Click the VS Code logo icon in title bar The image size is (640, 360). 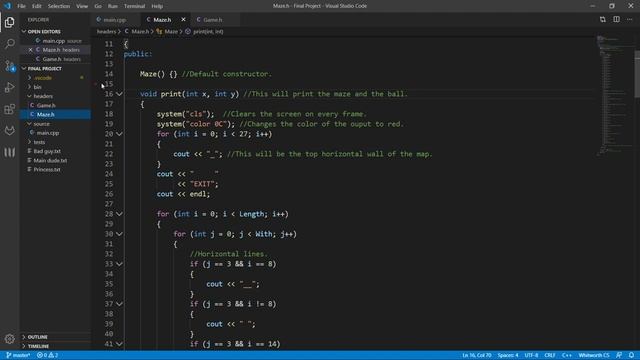point(7,6)
